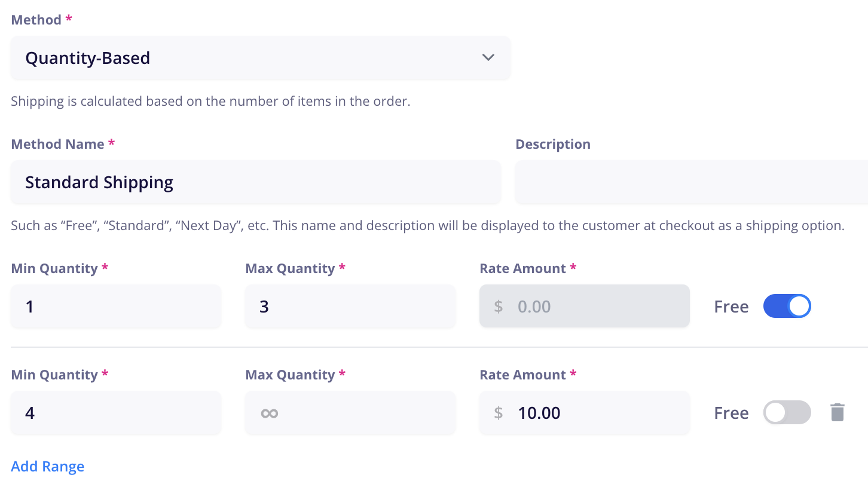The height and width of the screenshot is (484, 868).
Task: Focus the Standard Shipping method name field
Action: click(x=256, y=182)
